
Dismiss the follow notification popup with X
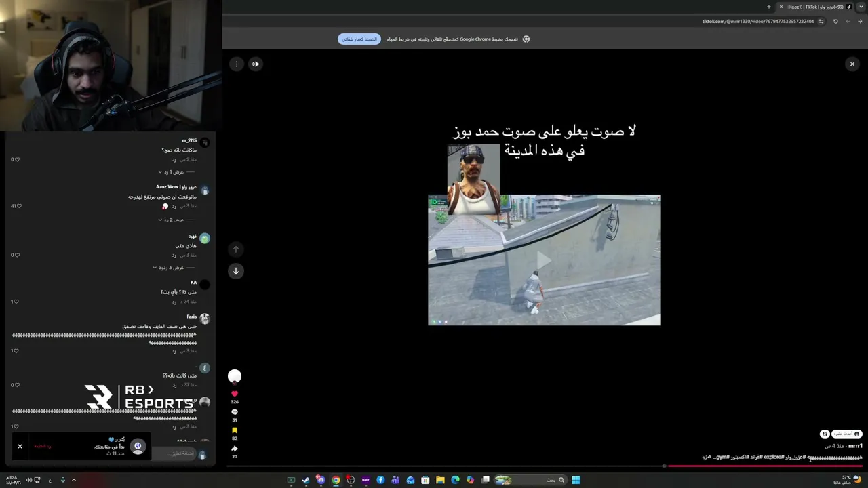point(20,446)
